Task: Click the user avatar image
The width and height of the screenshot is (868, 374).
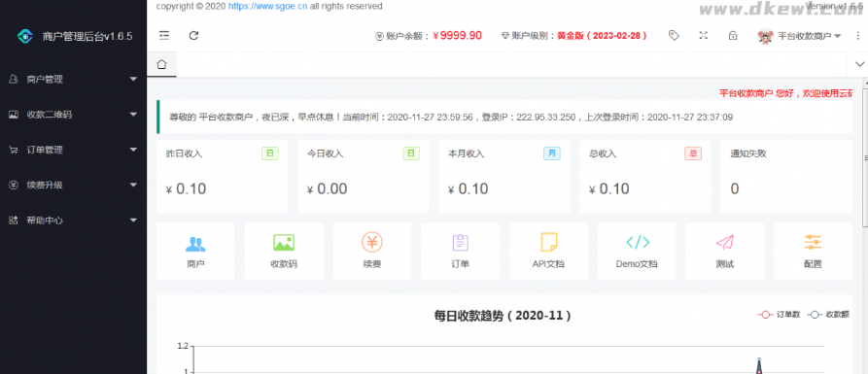Action: (x=765, y=36)
